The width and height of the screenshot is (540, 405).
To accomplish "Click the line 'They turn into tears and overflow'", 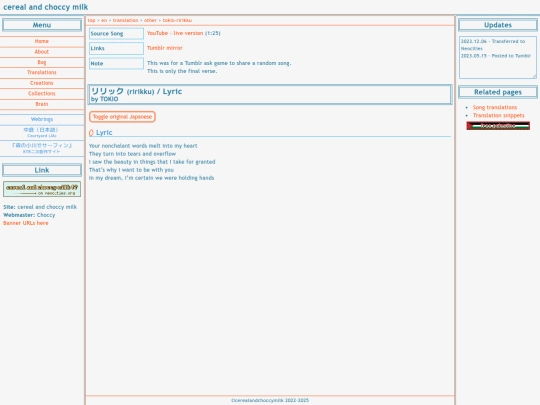I will coord(132,154).
